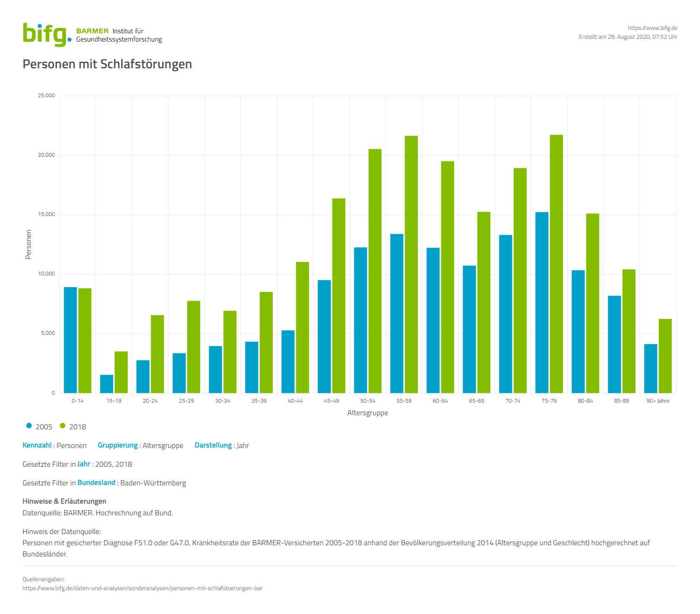Select the green 2018 bar for 75-79
700x614 pixels.
coord(556,264)
